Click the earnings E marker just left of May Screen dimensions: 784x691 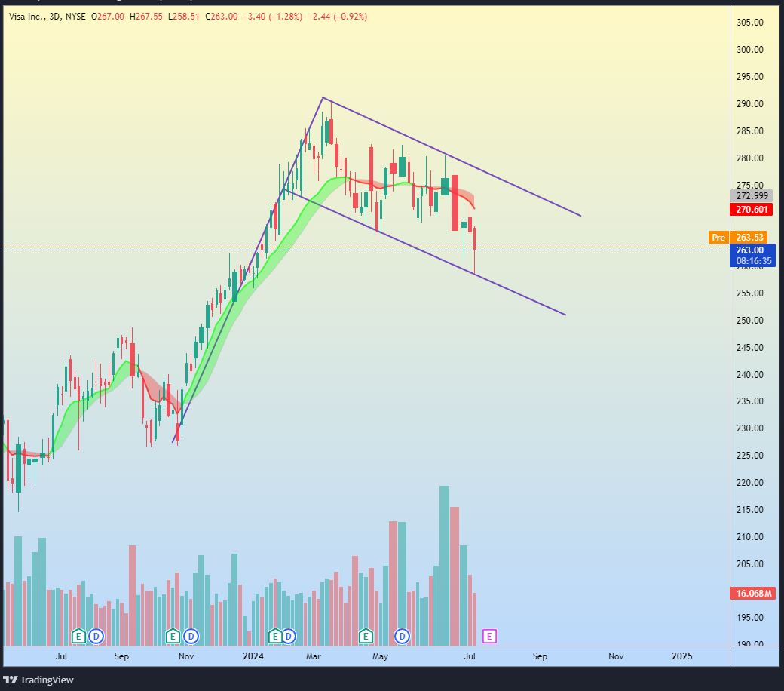(x=366, y=637)
